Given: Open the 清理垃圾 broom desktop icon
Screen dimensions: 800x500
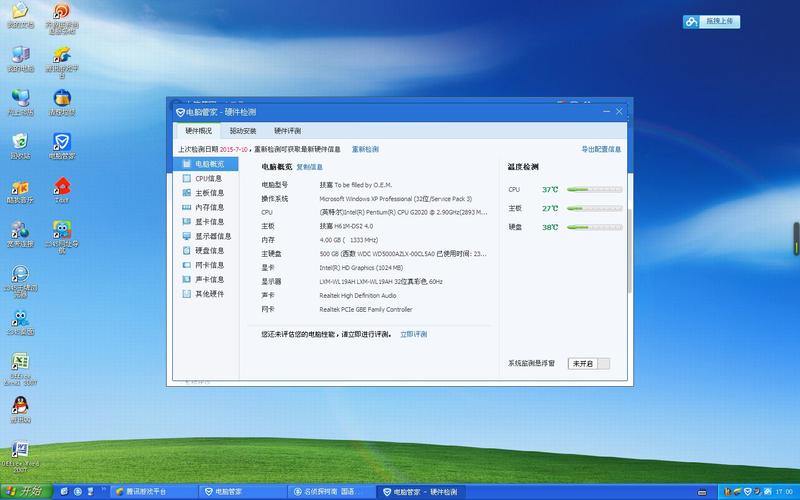Looking at the screenshot, I should tap(62, 103).
